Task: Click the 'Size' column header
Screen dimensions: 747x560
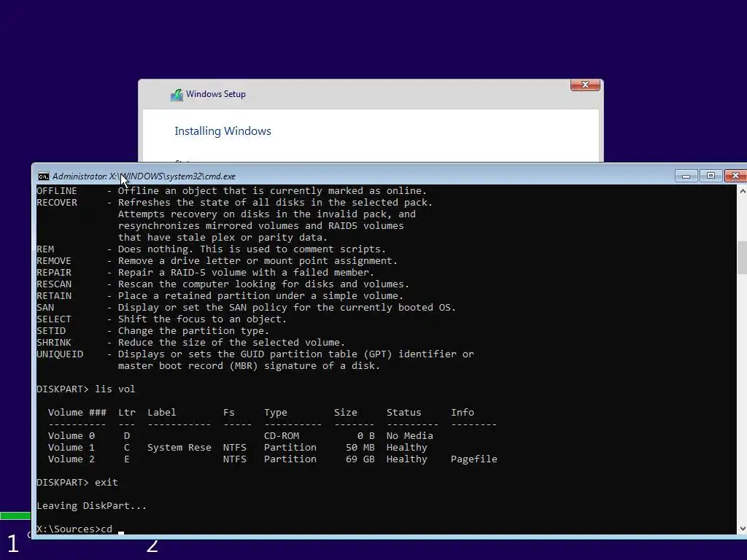Action: pos(345,413)
